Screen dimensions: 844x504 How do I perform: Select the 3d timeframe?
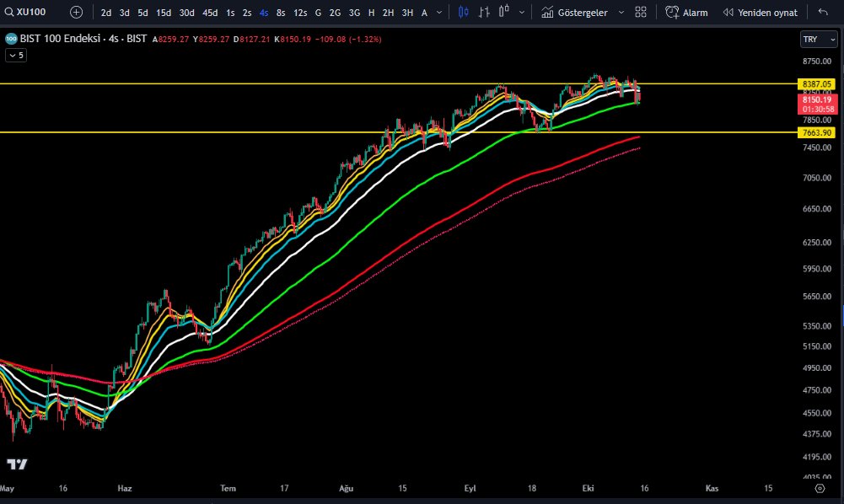click(x=124, y=13)
